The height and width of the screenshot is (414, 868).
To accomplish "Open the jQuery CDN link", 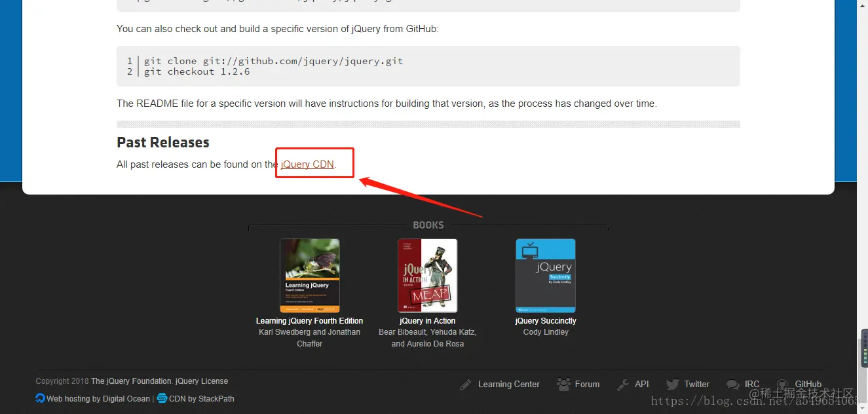I will pos(307,164).
